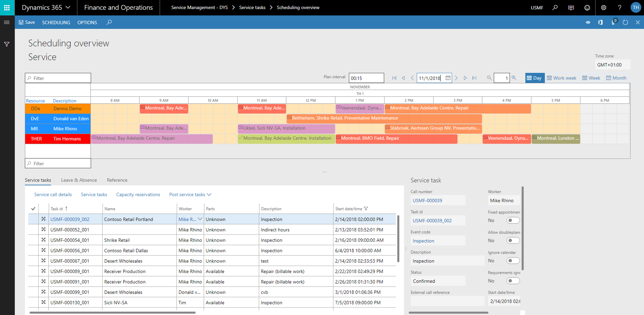Viewport: 644px width, 315px height.
Task: Click the filter funnel icon in sidebar
Action: click(x=7, y=44)
